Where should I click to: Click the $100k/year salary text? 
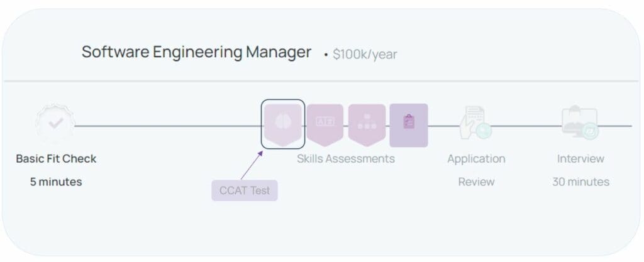point(365,55)
